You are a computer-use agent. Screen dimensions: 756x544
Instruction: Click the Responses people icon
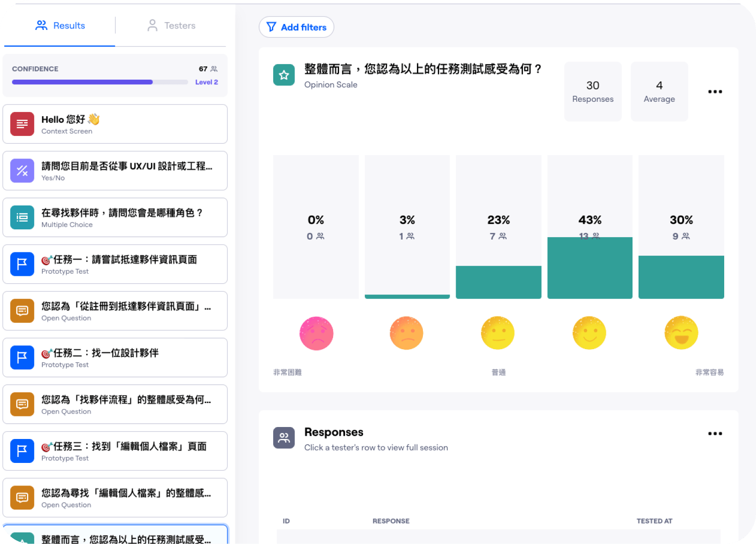point(284,438)
